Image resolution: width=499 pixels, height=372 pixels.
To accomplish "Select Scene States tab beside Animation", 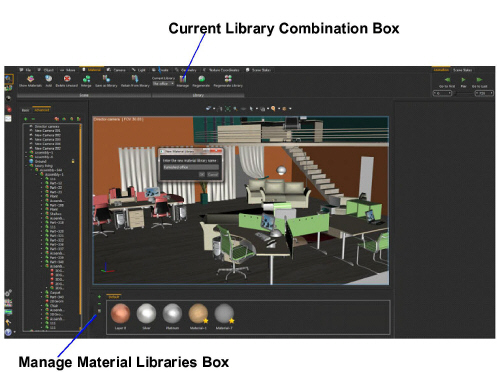I will 462,70.
